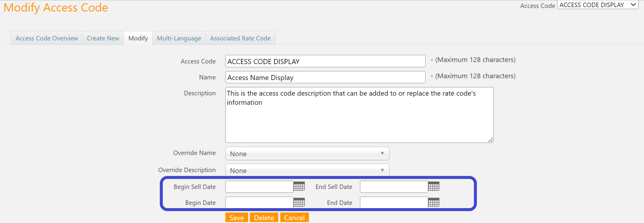This screenshot has height=223, width=644.
Task: Focus the Name text field
Action: click(325, 77)
